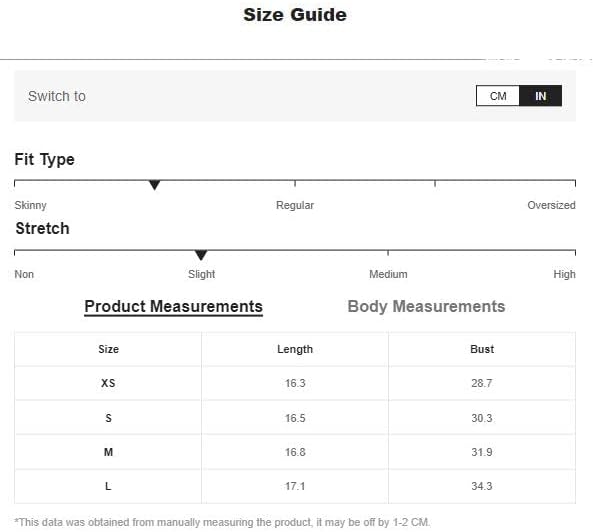Click the Medium stretch label
The image size is (593, 532).
pyautogui.click(x=388, y=274)
